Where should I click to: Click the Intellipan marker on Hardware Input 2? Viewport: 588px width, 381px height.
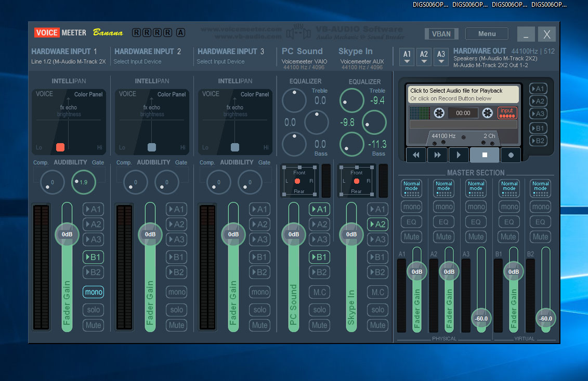tap(151, 147)
